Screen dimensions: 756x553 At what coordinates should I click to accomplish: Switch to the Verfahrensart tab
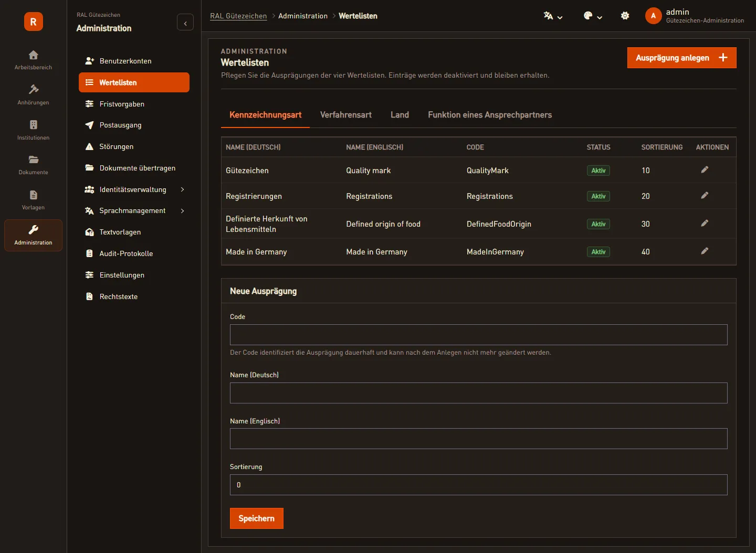coord(346,115)
